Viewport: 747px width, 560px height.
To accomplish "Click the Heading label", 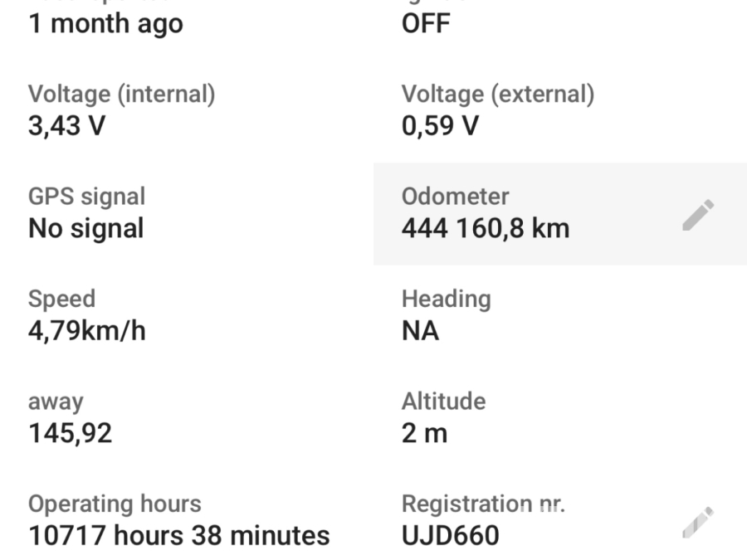I will (446, 299).
